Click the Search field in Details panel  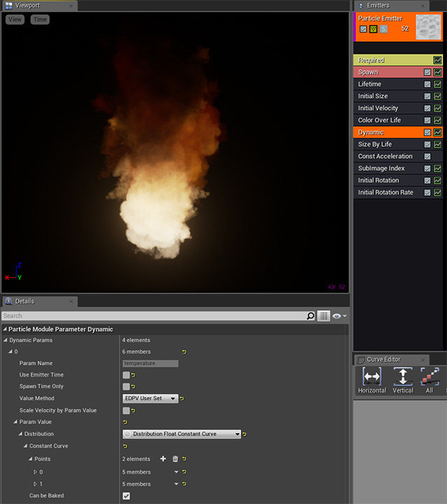click(x=154, y=316)
